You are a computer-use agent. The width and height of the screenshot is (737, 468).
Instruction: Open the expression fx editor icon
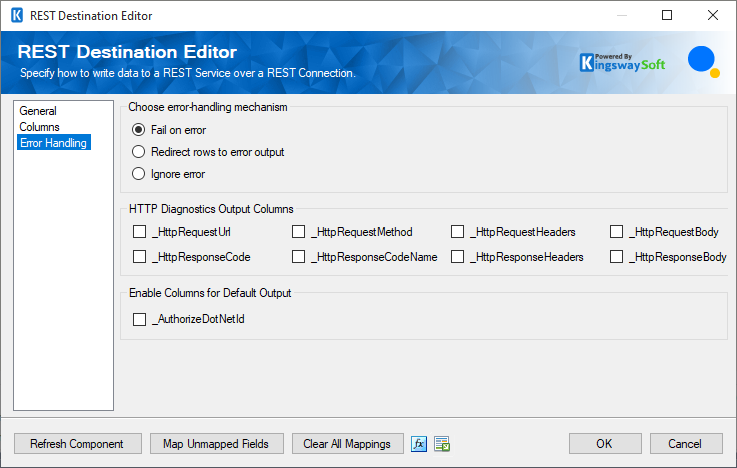419,444
